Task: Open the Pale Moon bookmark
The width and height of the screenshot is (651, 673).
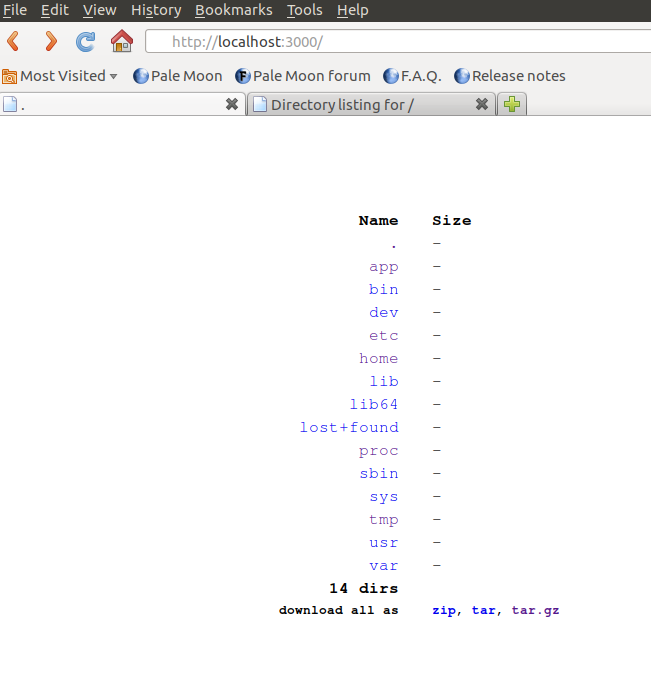Action: pos(178,76)
